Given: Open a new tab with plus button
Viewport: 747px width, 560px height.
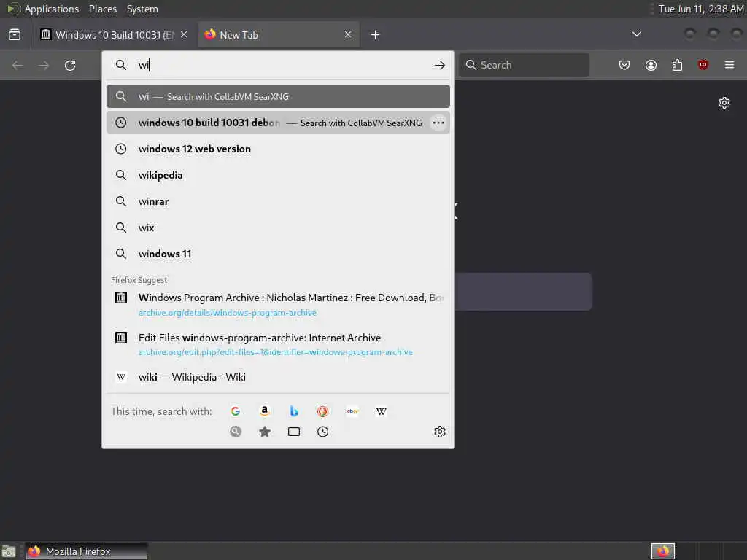Looking at the screenshot, I should click(x=376, y=35).
